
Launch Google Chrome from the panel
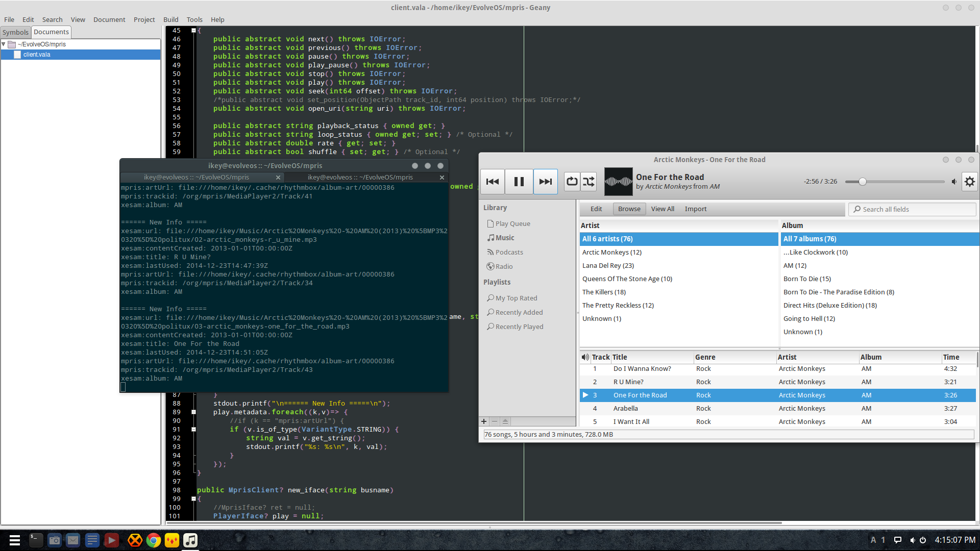tap(153, 540)
